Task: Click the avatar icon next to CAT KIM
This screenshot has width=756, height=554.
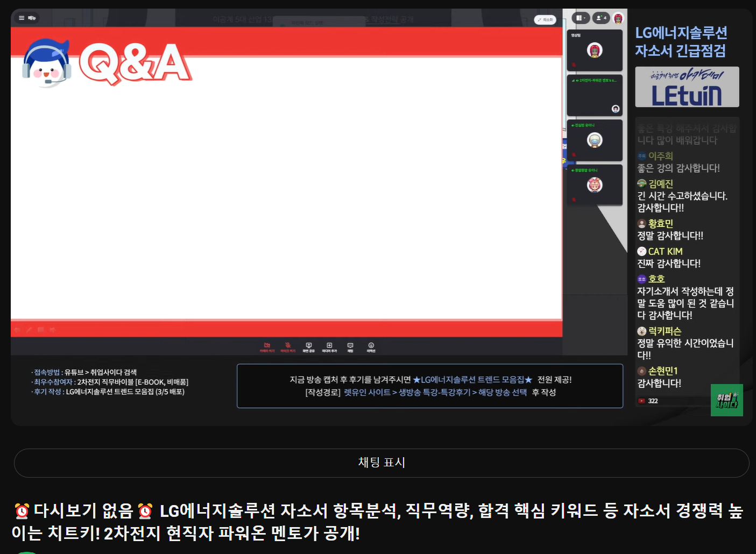Action: click(x=641, y=251)
